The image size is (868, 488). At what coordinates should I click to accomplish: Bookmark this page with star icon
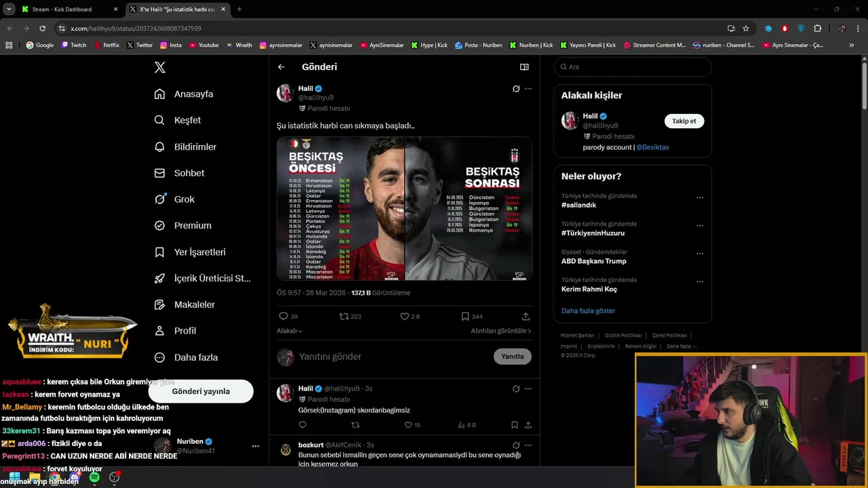click(x=746, y=28)
